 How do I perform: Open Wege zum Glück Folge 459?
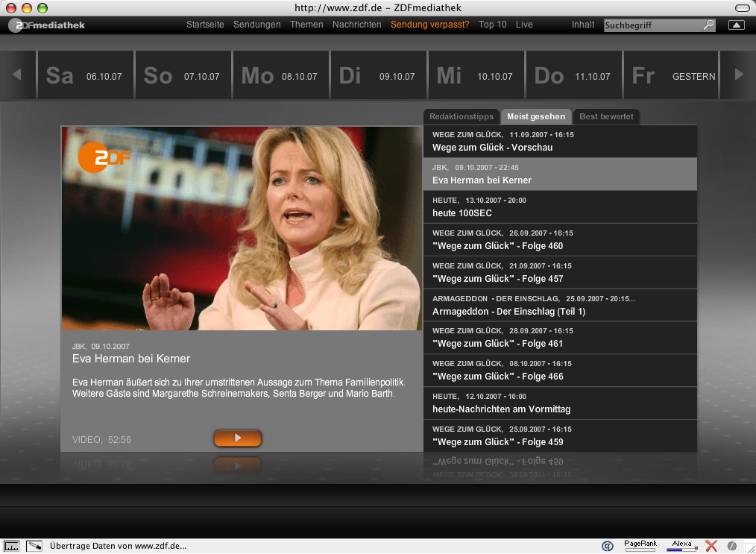[x=560, y=436]
